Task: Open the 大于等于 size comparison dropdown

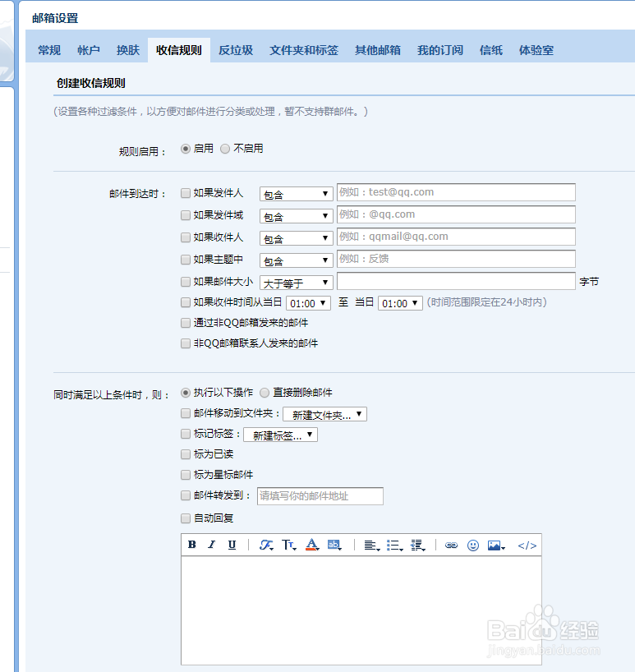Action: pos(296,283)
